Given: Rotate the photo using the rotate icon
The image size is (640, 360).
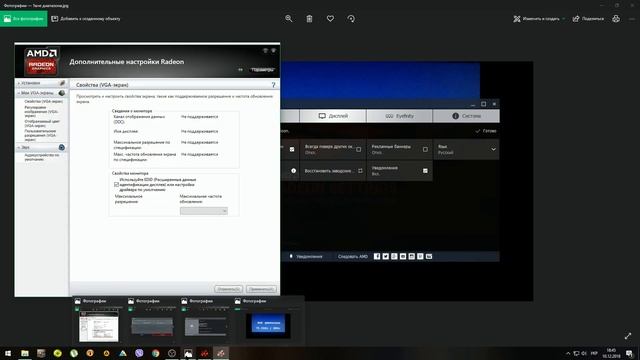Looking at the screenshot, I should click(351, 19).
